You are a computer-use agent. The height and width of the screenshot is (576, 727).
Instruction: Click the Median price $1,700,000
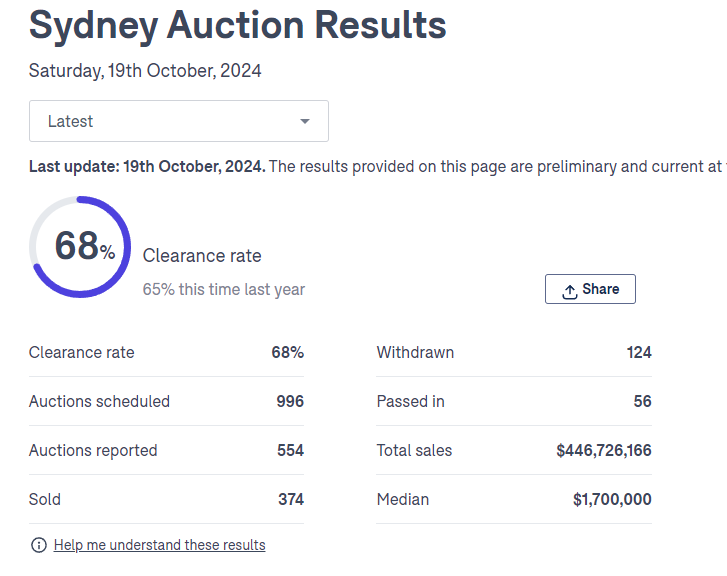click(x=612, y=499)
